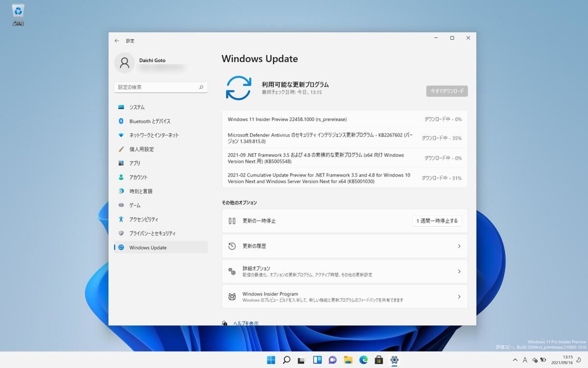588x368 pixels.
Task: Open Widgets from taskbar
Action: coord(317,360)
